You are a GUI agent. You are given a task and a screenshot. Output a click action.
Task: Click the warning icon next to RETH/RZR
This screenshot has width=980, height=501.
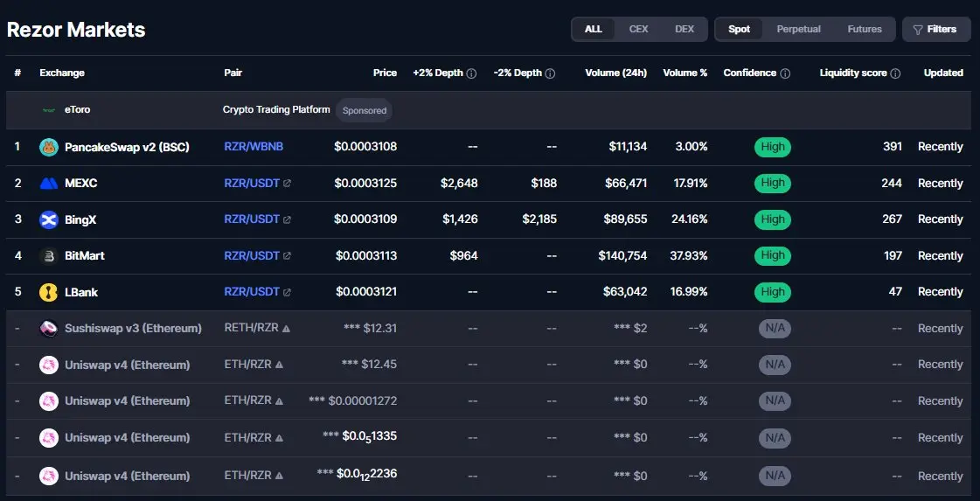(286, 329)
